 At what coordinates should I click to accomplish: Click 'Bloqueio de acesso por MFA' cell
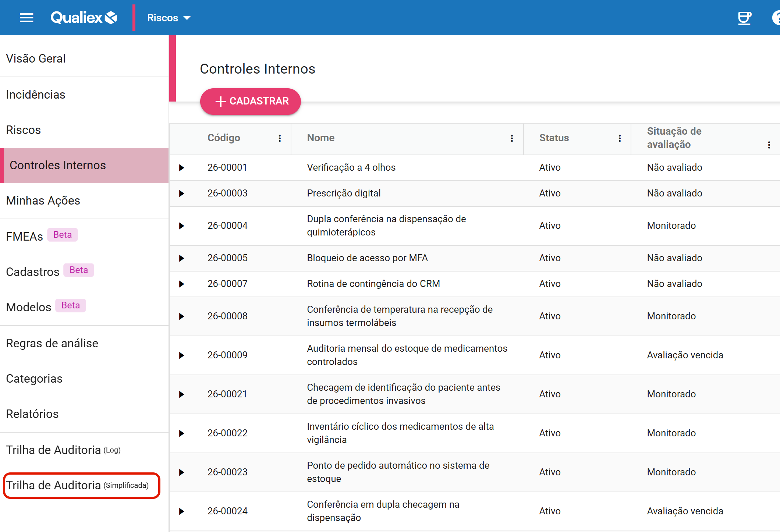(367, 258)
